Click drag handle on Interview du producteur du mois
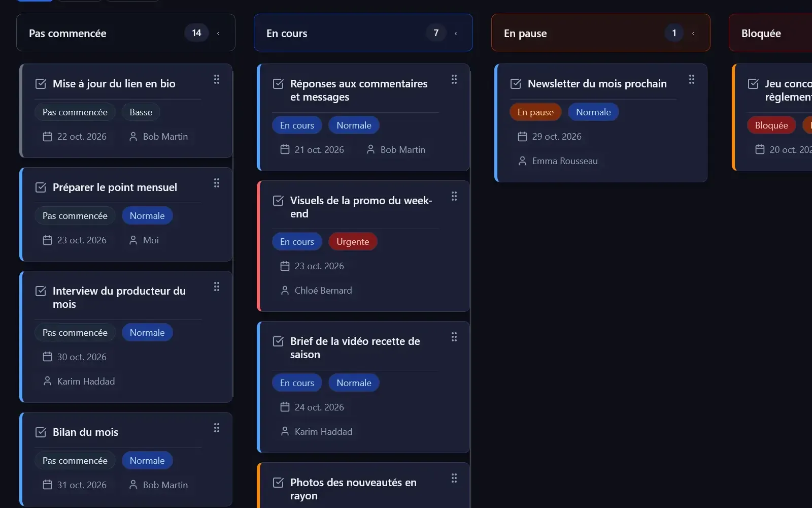 (217, 287)
